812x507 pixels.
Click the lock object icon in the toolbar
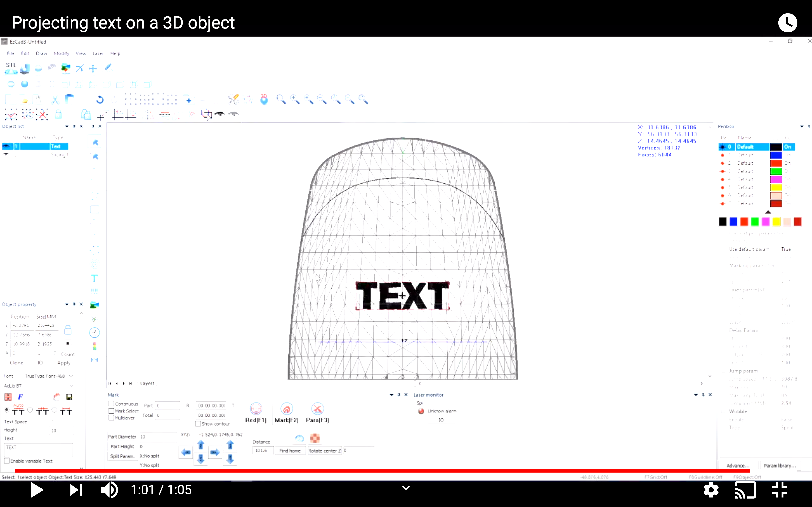point(59,114)
